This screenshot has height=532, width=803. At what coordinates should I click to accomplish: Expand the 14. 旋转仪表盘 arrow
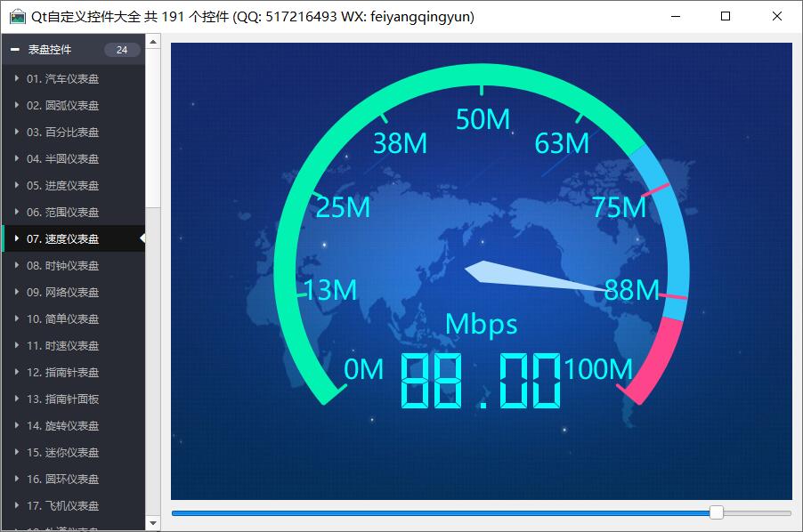(x=17, y=425)
